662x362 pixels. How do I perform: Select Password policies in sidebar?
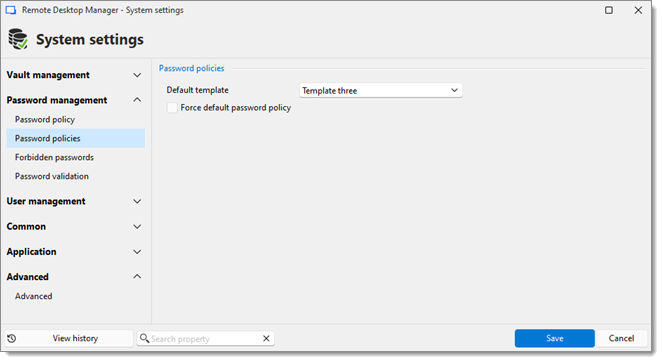point(76,138)
